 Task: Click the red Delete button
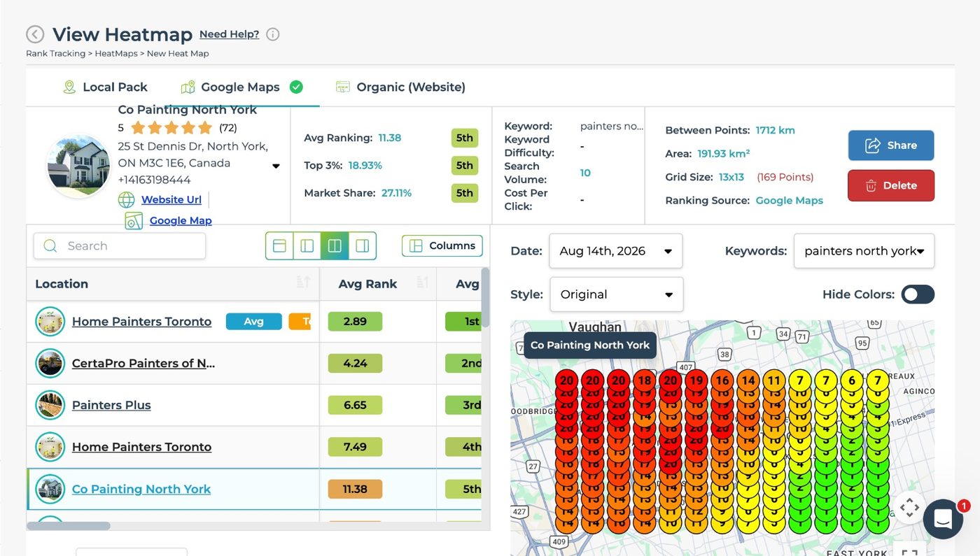(x=891, y=185)
